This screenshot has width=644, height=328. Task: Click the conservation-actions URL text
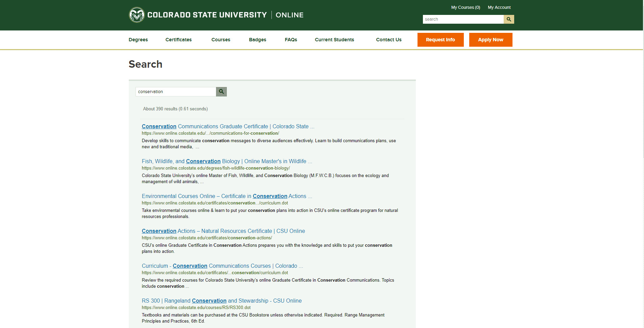207,238
